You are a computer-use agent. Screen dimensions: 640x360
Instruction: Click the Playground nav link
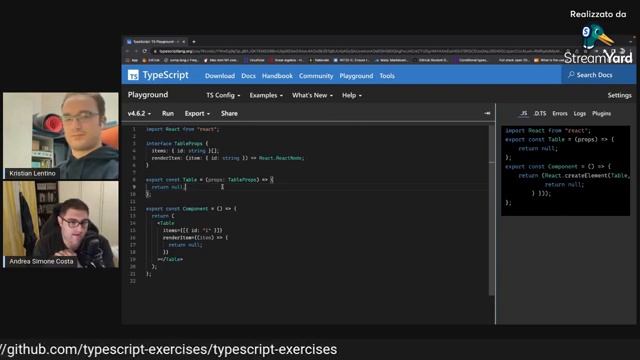[x=356, y=76]
